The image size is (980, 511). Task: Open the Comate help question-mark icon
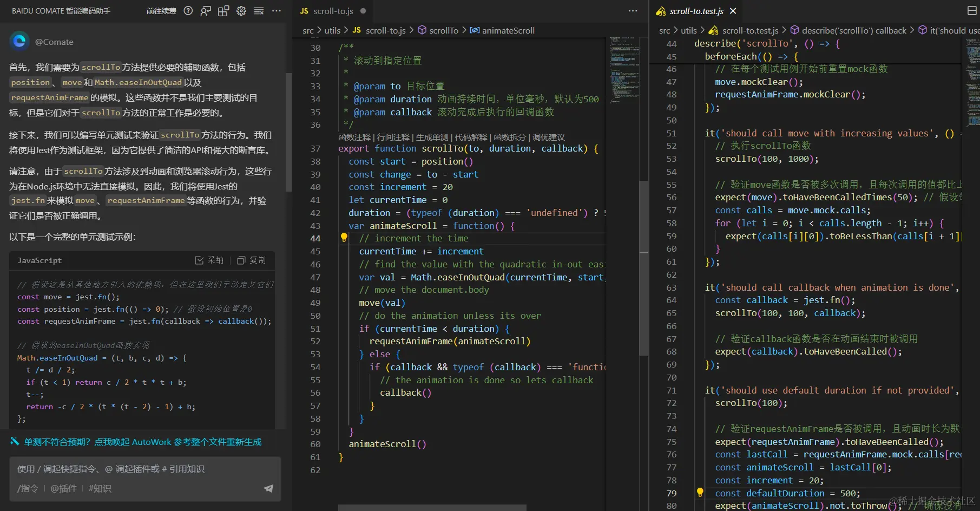coord(188,11)
